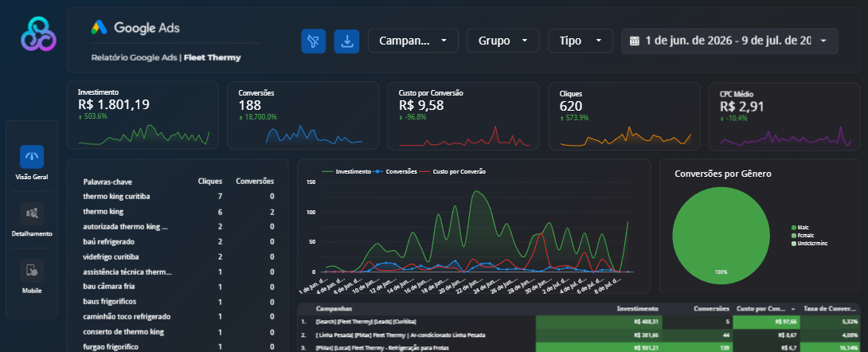Click the Google Ads logo
The width and height of the screenshot is (868, 352).
(x=135, y=28)
